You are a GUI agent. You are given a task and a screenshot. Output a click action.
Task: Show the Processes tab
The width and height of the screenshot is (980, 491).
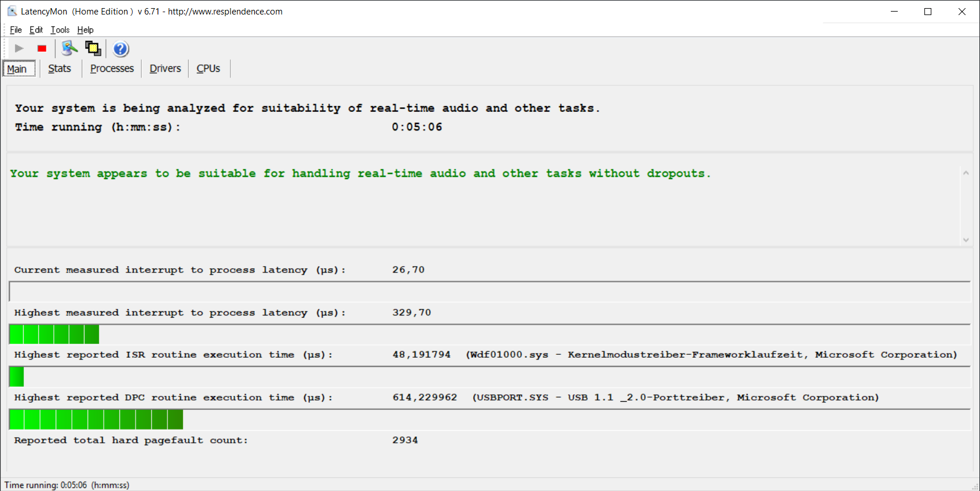click(x=112, y=68)
